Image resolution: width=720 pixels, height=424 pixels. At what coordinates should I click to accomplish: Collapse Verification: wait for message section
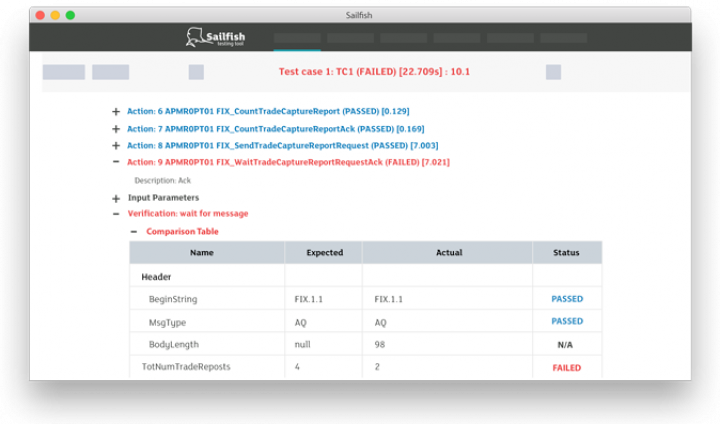point(116,214)
